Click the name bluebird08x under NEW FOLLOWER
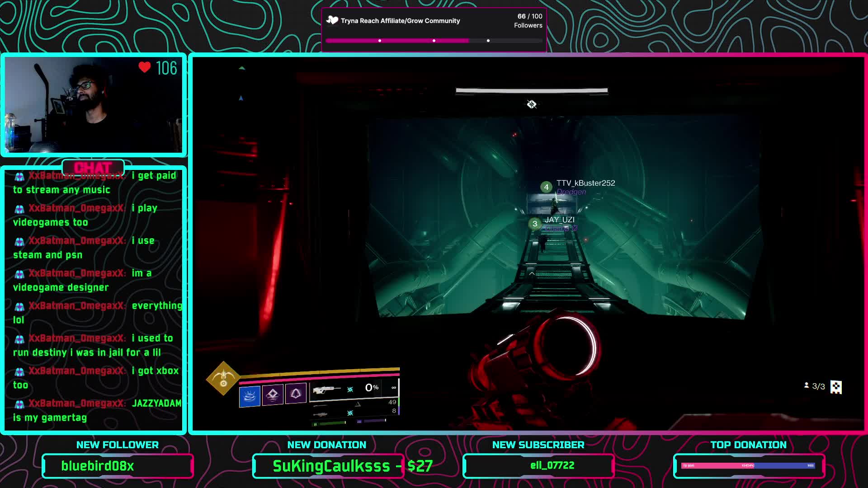This screenshot has width=868, height=488. click(x=98, y=466)
